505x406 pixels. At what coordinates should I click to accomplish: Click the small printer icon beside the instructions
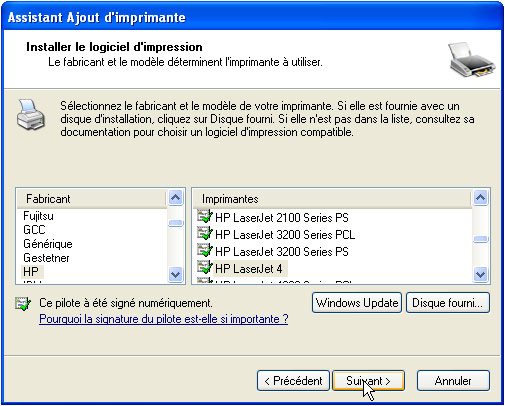(31, 114)
